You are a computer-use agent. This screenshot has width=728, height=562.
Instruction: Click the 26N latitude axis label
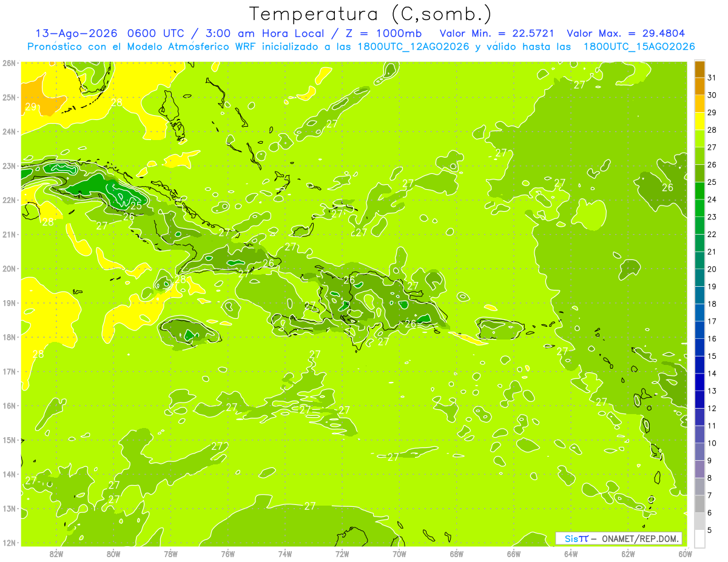pos(9,63)
